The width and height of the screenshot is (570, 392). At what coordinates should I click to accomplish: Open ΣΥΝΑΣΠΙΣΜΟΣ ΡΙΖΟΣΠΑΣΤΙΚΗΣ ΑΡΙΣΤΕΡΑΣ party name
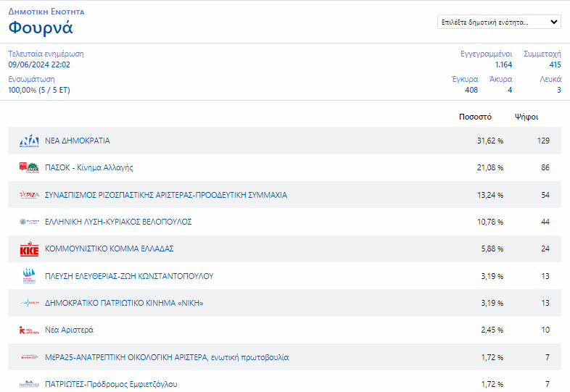pos(166,195)
